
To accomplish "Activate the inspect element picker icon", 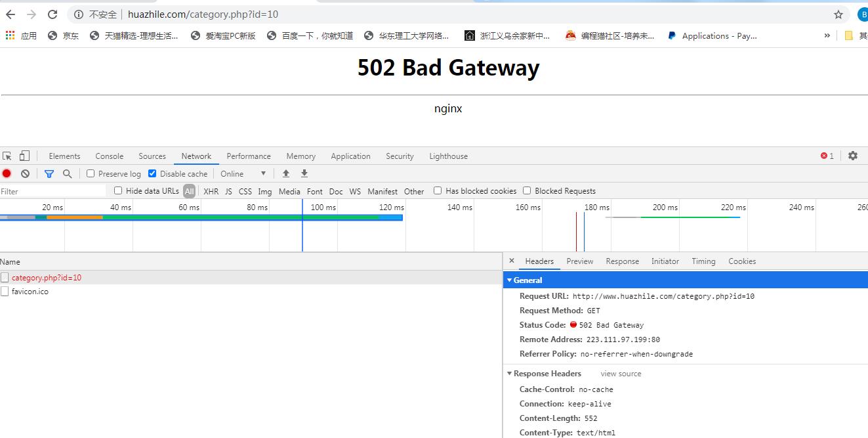I will point(7,156).
